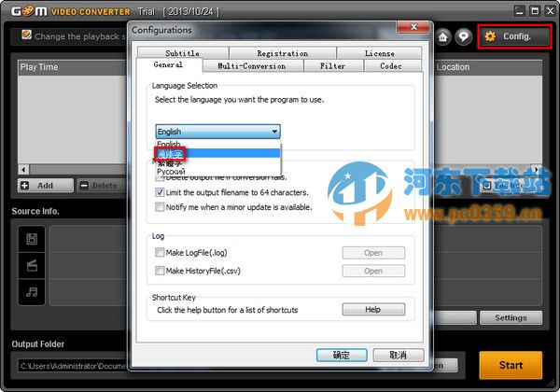This screenshot has height=392, width=560.
Task: Confirm with the 确定 button
Action: pos(342,356)
